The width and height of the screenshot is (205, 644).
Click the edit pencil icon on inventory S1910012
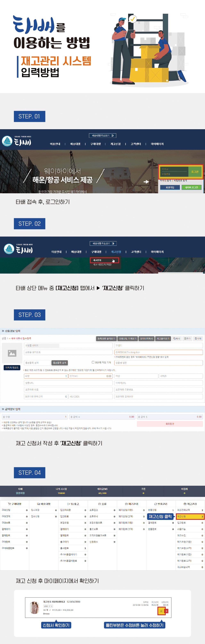[161, 611]
